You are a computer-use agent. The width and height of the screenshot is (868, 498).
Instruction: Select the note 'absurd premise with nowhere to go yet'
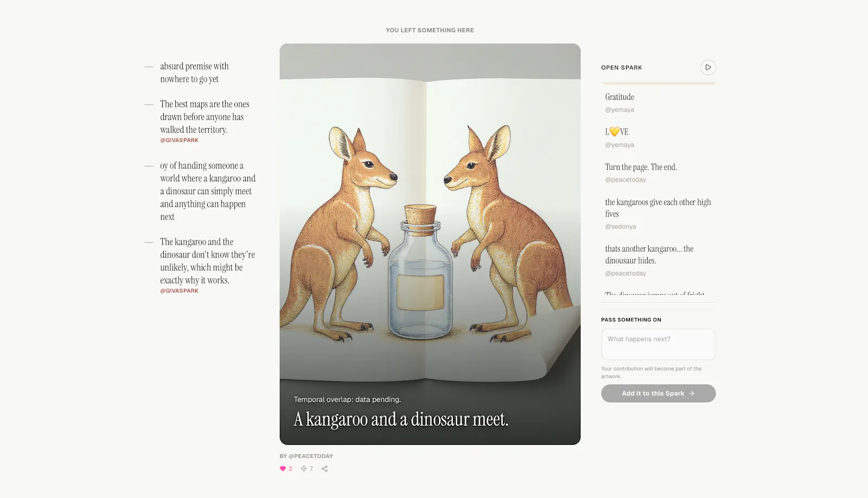coord(194,73)
